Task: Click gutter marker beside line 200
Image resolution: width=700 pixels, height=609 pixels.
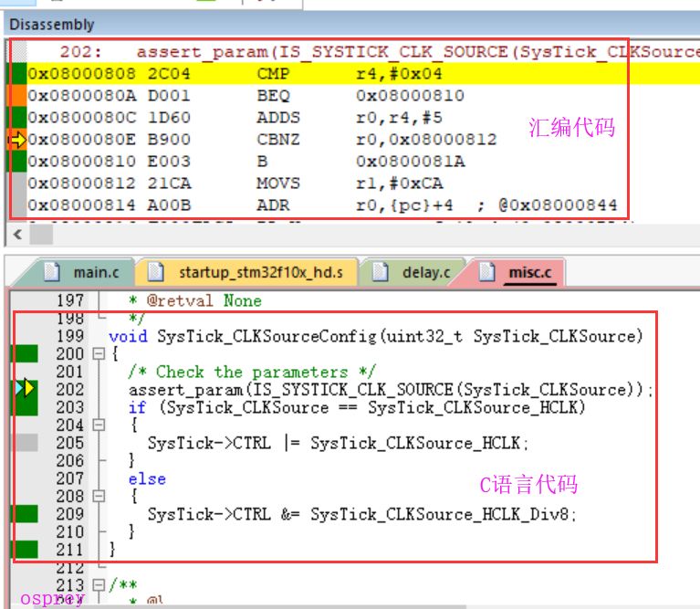Action: coord(24,354)
